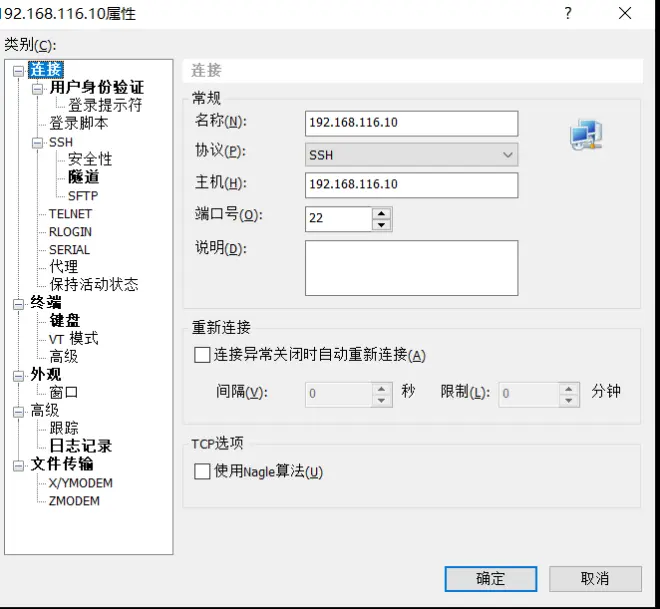Select 安全性 under SSH
660x609 pixels.
pyautogui.click(x=90, y=159)
